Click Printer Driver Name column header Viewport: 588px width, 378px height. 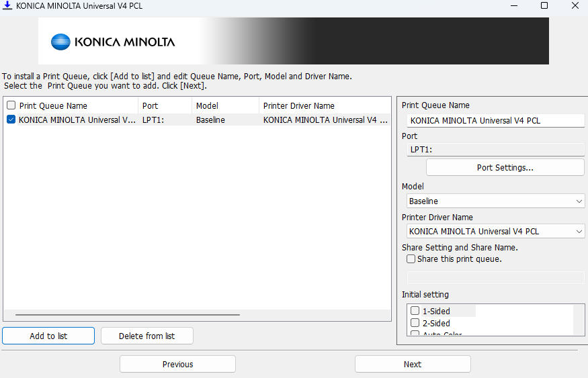(324, 105)
